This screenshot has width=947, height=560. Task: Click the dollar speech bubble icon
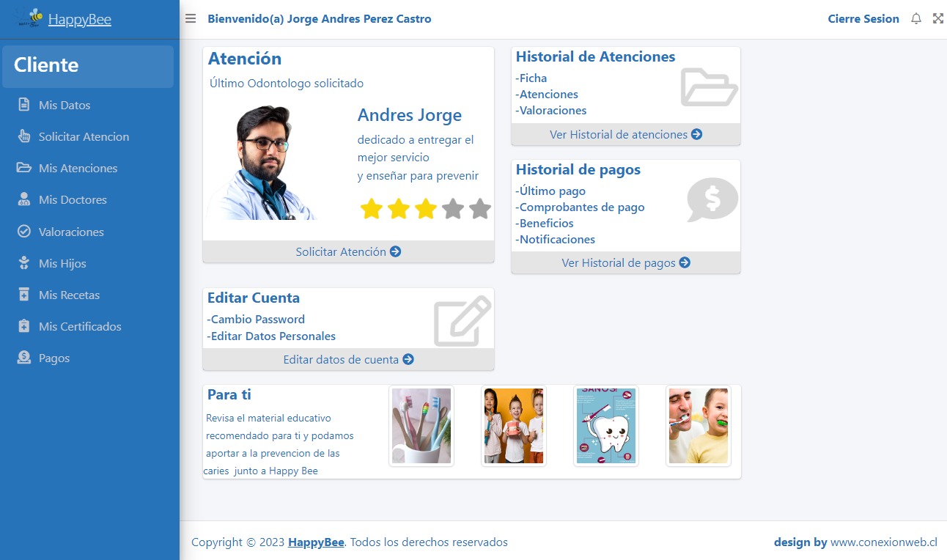point(712,199)
